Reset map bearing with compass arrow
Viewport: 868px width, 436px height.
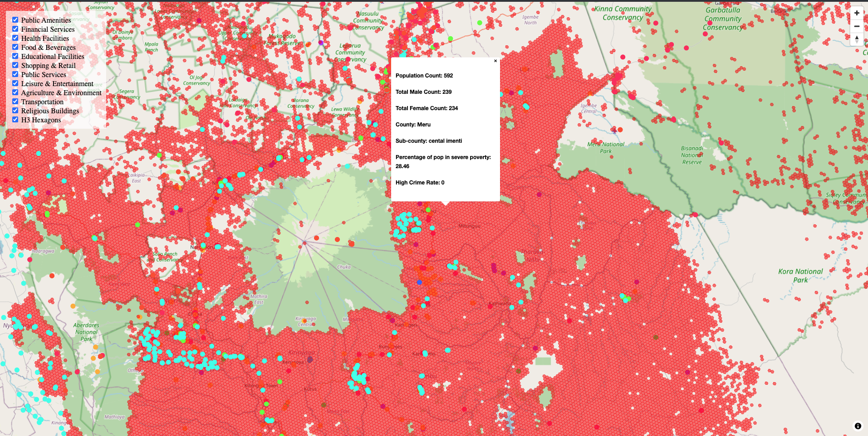[x=856, y=39]
